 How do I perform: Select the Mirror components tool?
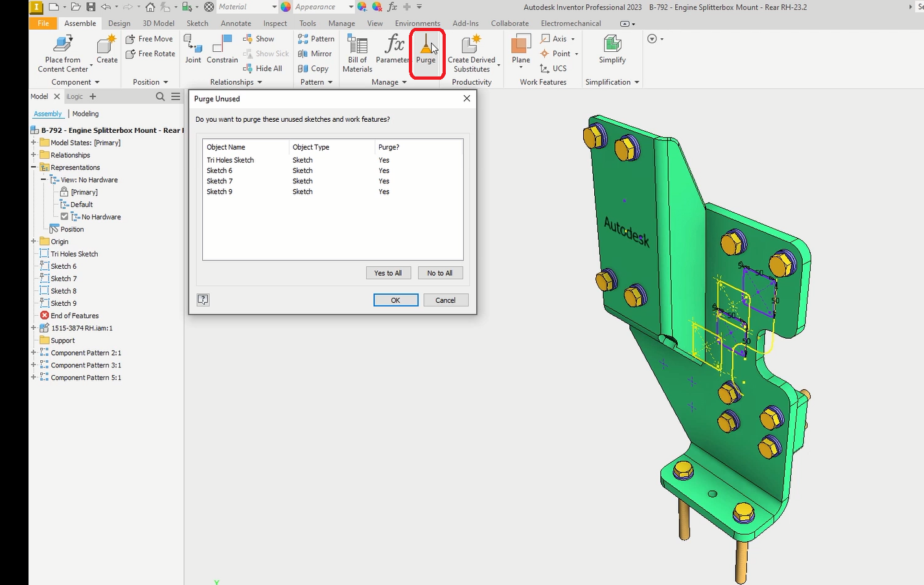click(315, 54)
